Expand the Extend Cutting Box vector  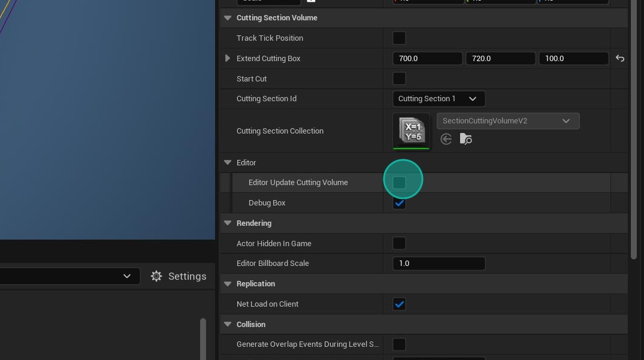(228, 58)
